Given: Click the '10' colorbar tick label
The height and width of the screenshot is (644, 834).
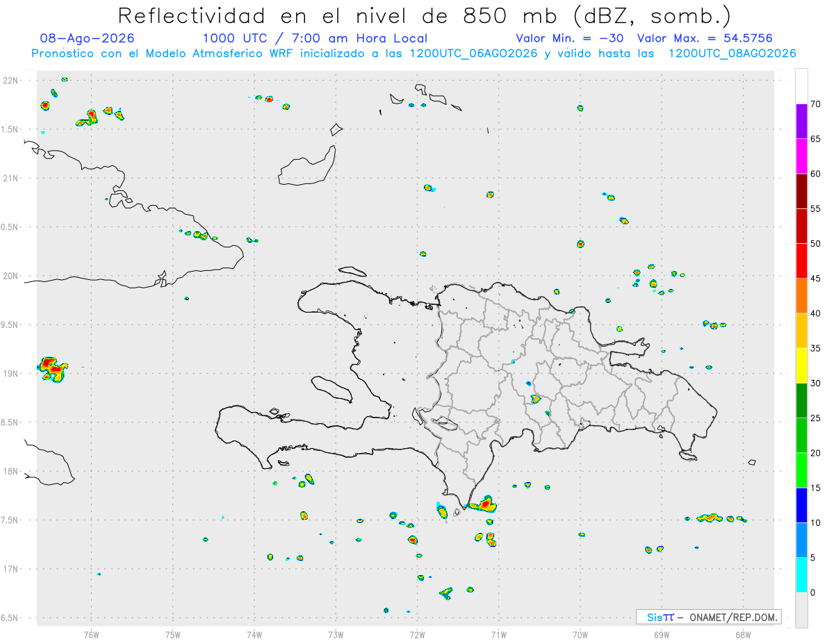Looking at the screenshot, I should click(x=815, y=522).
